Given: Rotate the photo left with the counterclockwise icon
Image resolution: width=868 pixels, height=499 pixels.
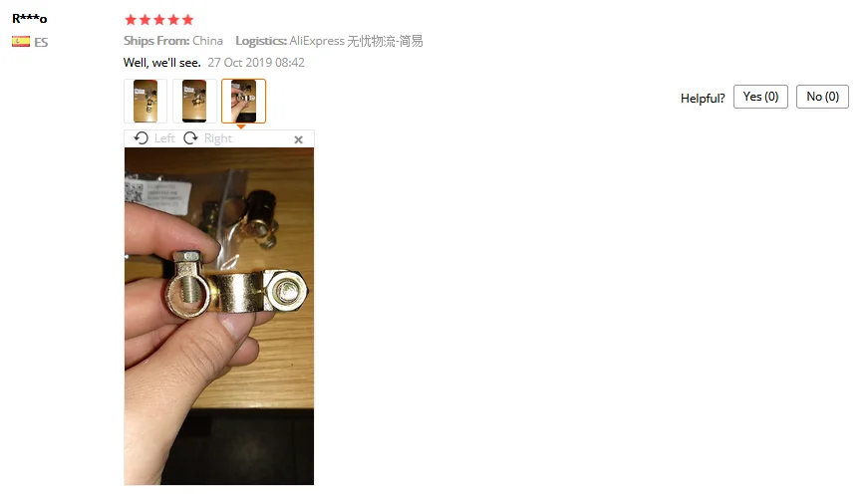Looking at the screenshot, I should 142,137.
